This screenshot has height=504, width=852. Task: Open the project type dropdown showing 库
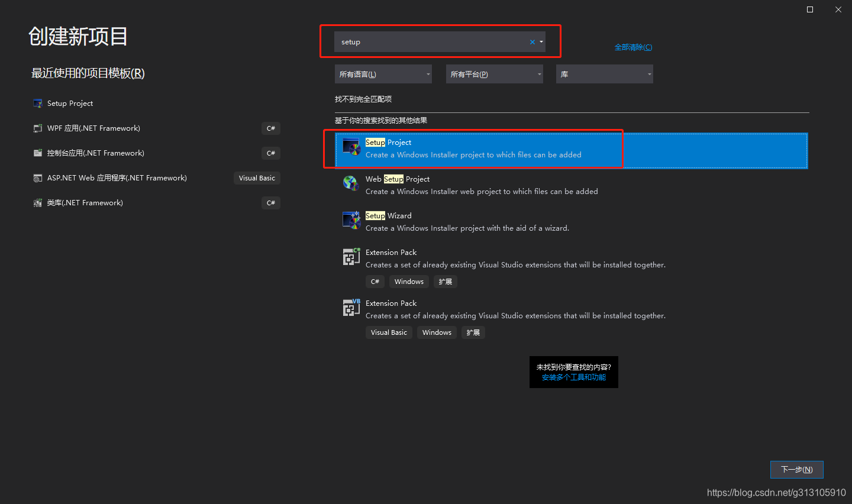605,74
